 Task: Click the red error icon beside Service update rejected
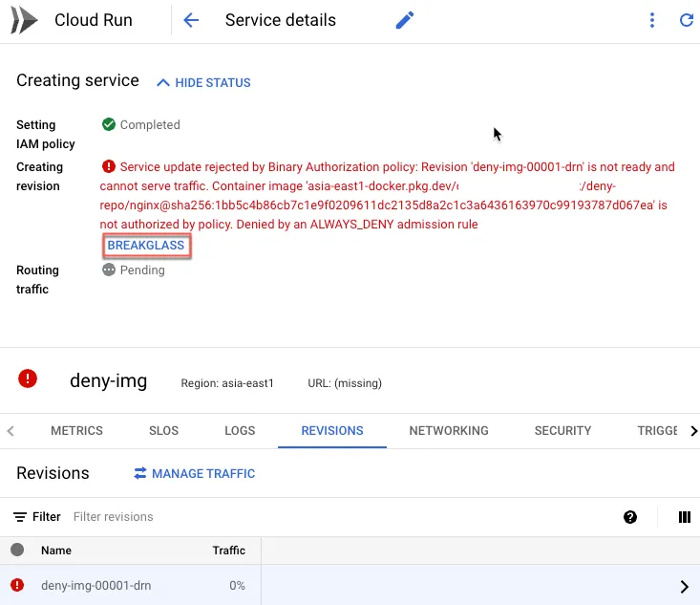(109, 166)
